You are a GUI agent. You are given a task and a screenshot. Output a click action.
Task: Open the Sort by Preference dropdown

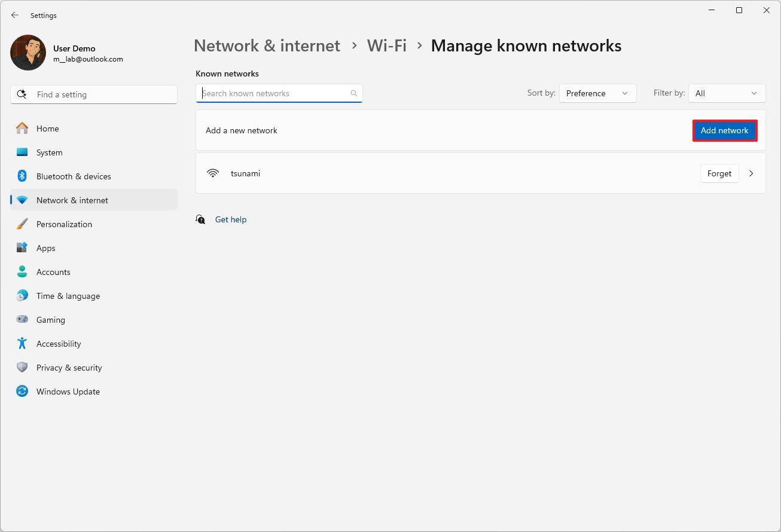tap(597, 93)
